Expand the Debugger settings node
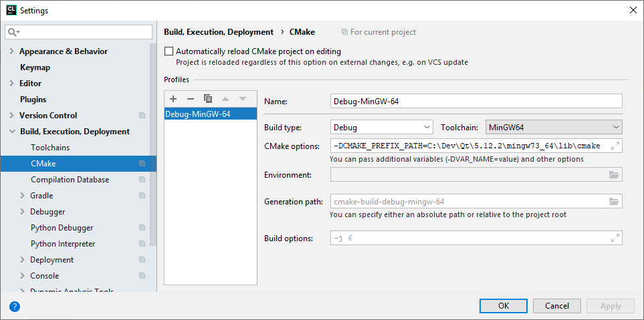 click(23, 212)
